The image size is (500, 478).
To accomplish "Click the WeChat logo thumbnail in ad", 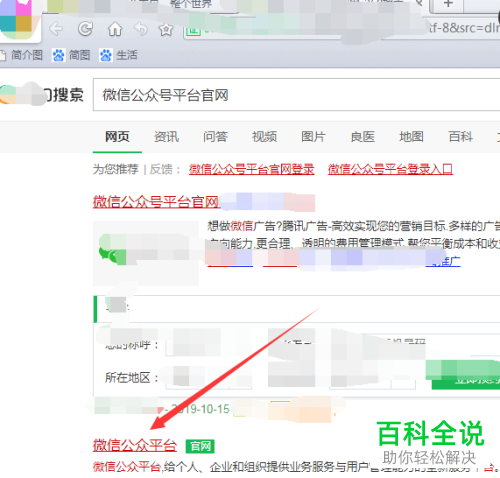I will (146, 253).
